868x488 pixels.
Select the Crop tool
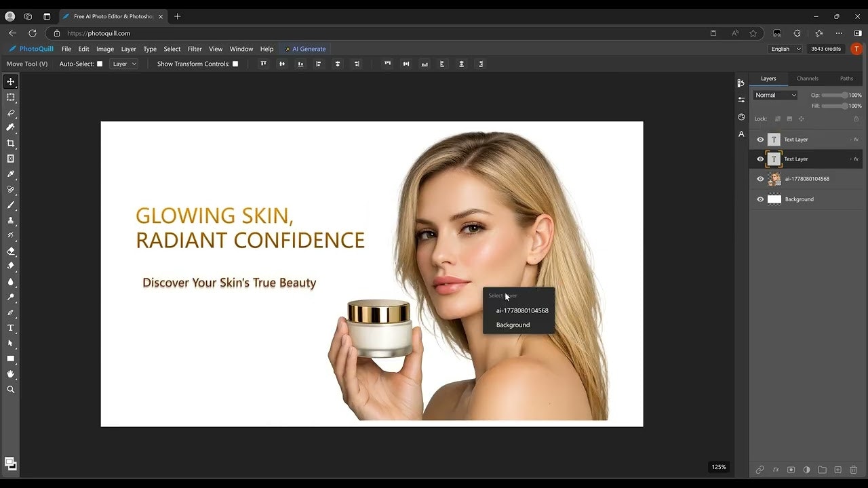tap(10, 143)
